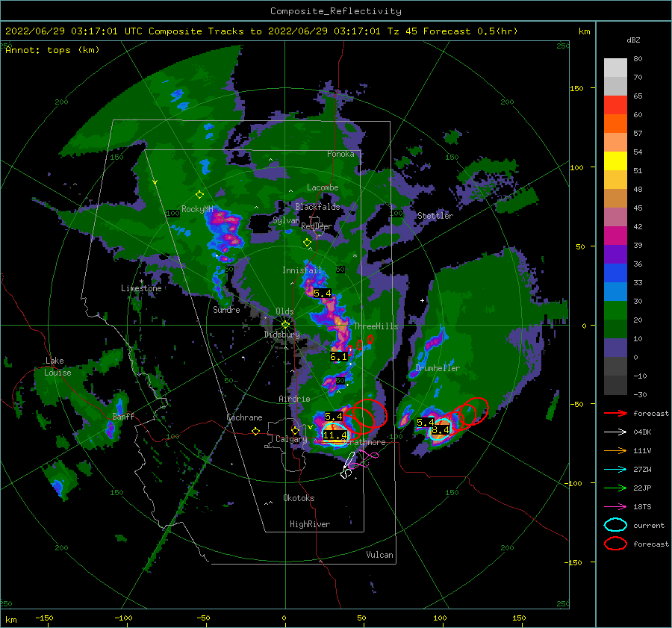Select the Vulcan label

[x=380, y=555]
